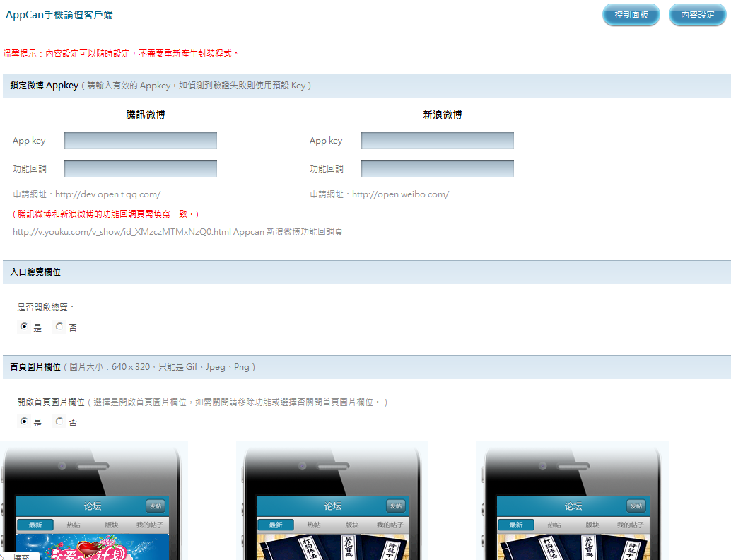The height and width of the screenshot is (560, 731).
Task: Open the dev.open.t.qq.com application URL
Action: tap(107, 194)
